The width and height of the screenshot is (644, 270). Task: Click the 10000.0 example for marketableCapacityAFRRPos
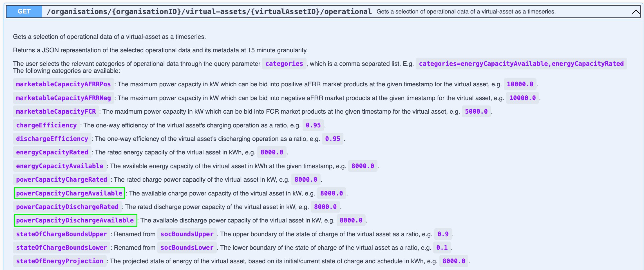click(520, 84)
